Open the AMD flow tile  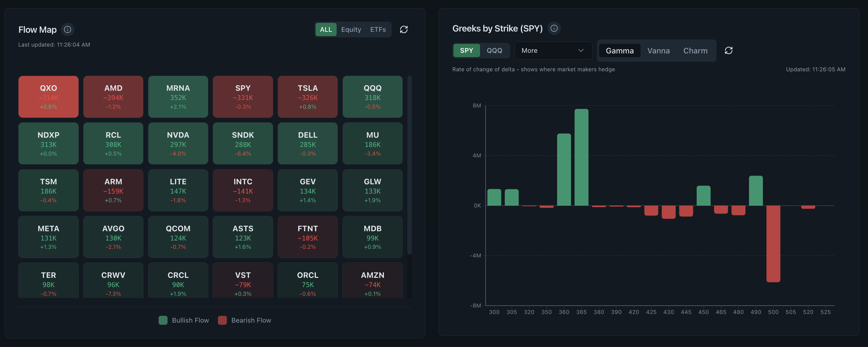113,97
